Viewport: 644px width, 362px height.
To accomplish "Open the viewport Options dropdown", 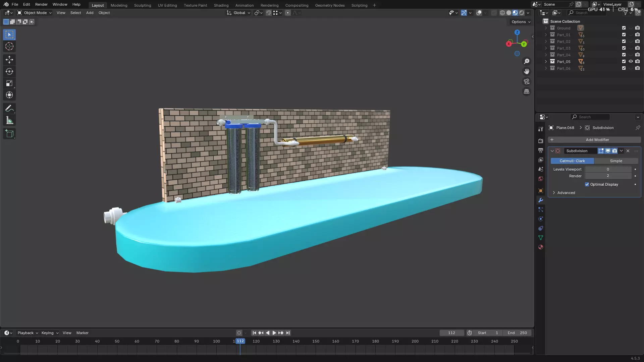I will click(x=521, y=22).
